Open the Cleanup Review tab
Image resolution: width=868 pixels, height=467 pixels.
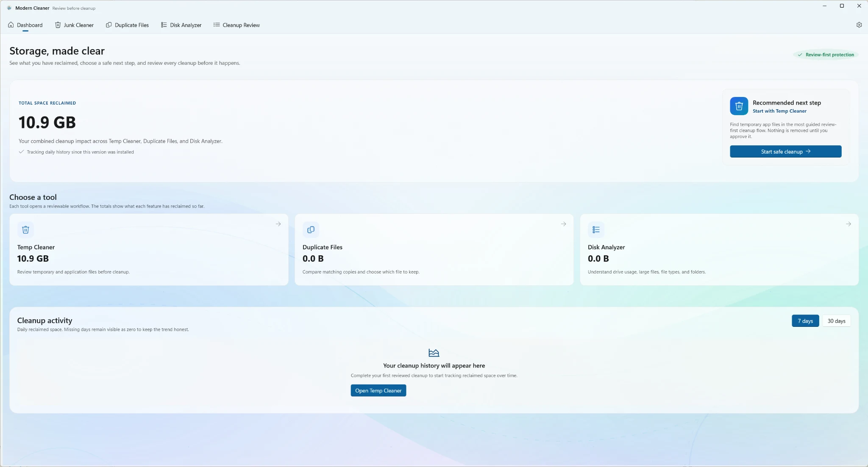tap(236, 25)
